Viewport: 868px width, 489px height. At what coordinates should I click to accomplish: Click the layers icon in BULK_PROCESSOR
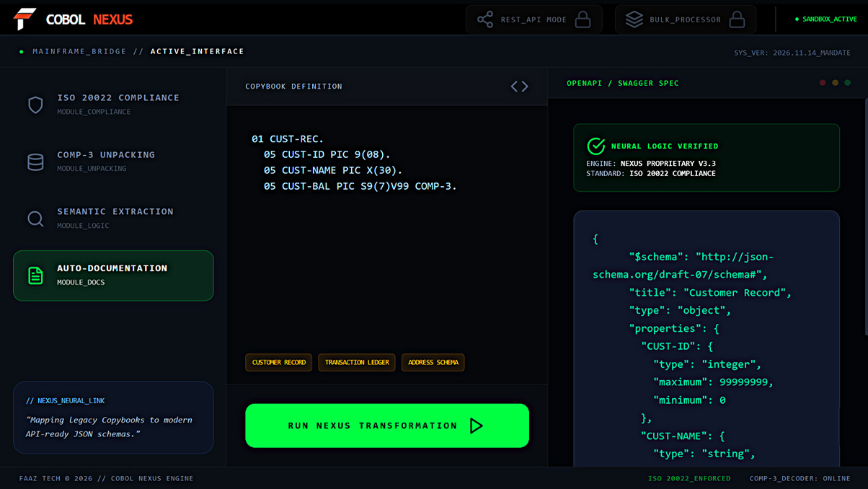634,19
